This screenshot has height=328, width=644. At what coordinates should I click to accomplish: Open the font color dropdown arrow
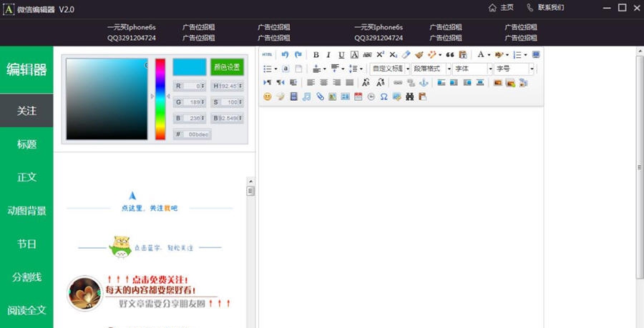coord(489,55)
